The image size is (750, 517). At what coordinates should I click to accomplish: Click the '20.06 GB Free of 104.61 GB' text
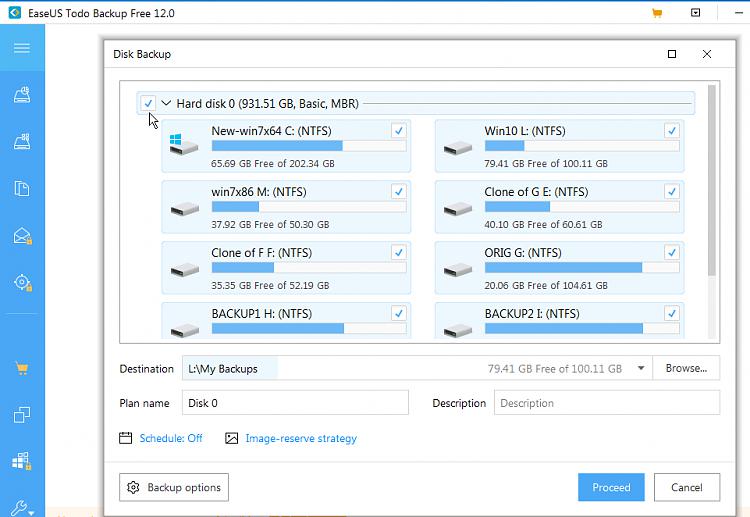[546, 286]
